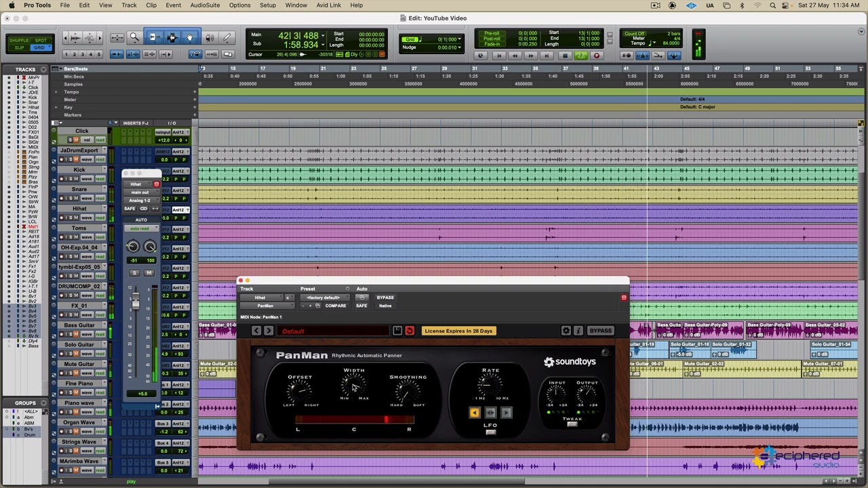
Task: Open the PanMan insert selector dropdown
Action: click(x=268, y=306)
